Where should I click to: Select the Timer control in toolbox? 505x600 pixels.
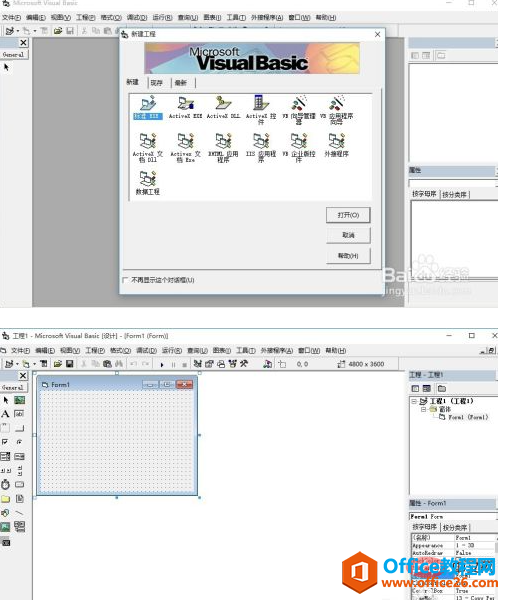[5, 484]
